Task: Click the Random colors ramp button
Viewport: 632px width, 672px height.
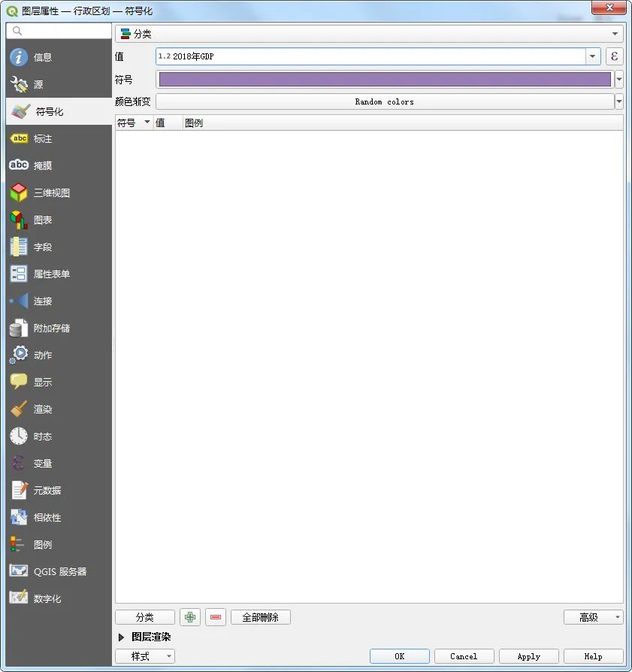Action: tap(385, 101)
